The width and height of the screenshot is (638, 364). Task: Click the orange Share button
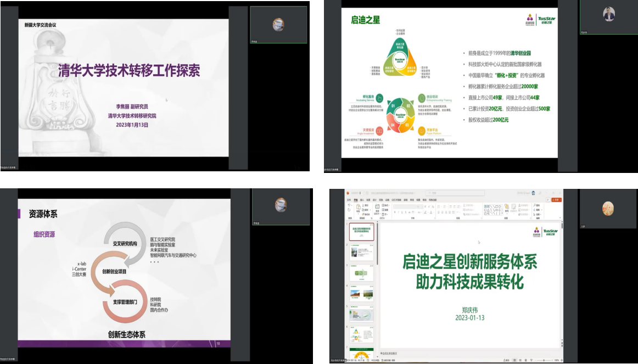point(556,199)
